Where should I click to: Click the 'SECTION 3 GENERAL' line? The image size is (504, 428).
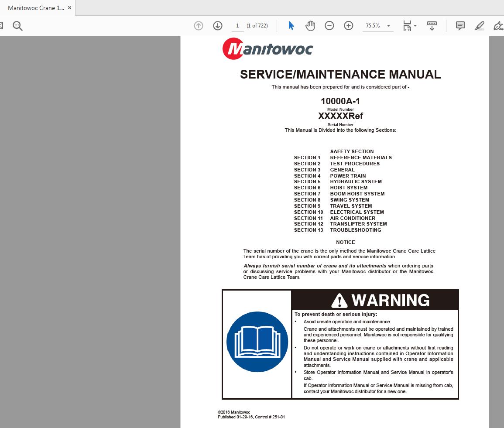(x=324, y=170)
